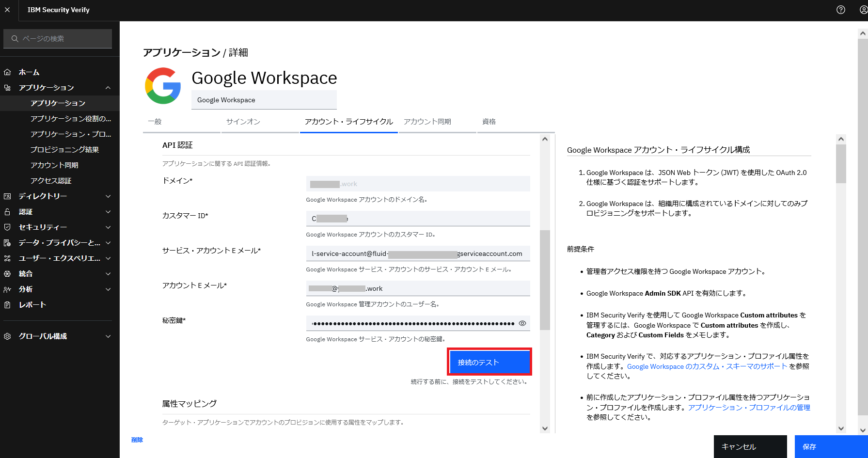Open the 資格 tab

point(516,122)
